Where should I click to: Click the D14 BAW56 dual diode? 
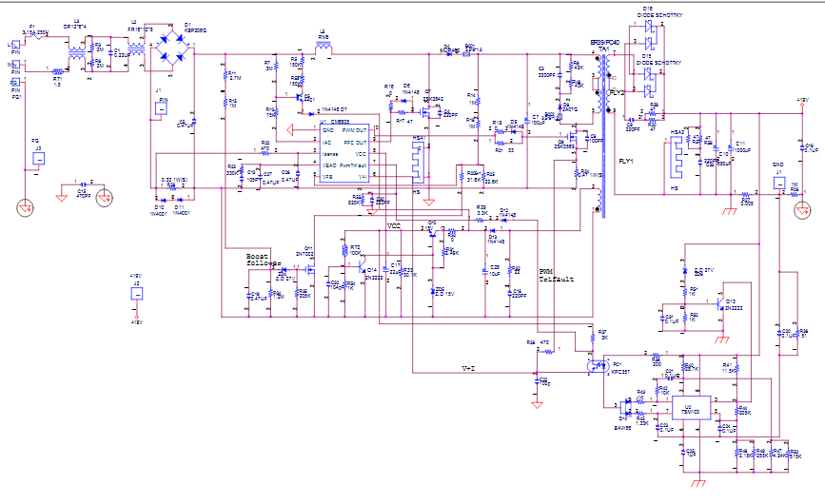coord(625,407)
